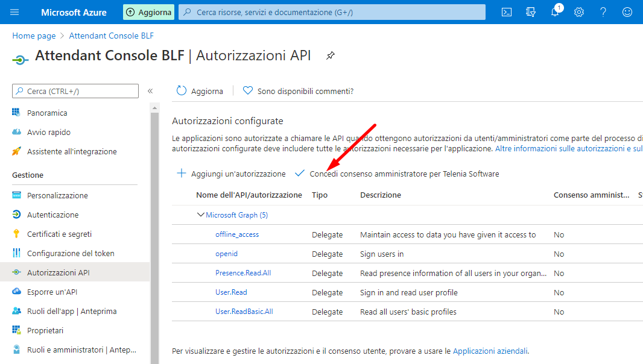Click the plus icon to add an authorization
The width and height of the screenshot is (643, 364).
(x=181, y=174)
